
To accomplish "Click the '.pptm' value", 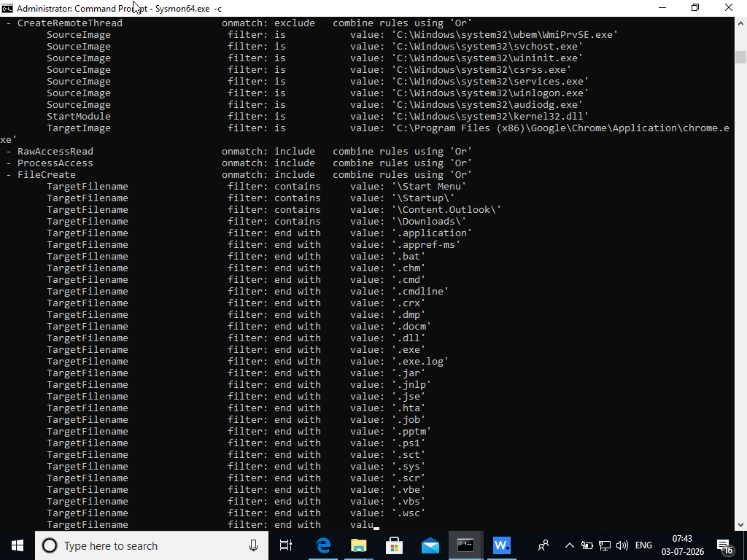I will [x=411, y=432].
